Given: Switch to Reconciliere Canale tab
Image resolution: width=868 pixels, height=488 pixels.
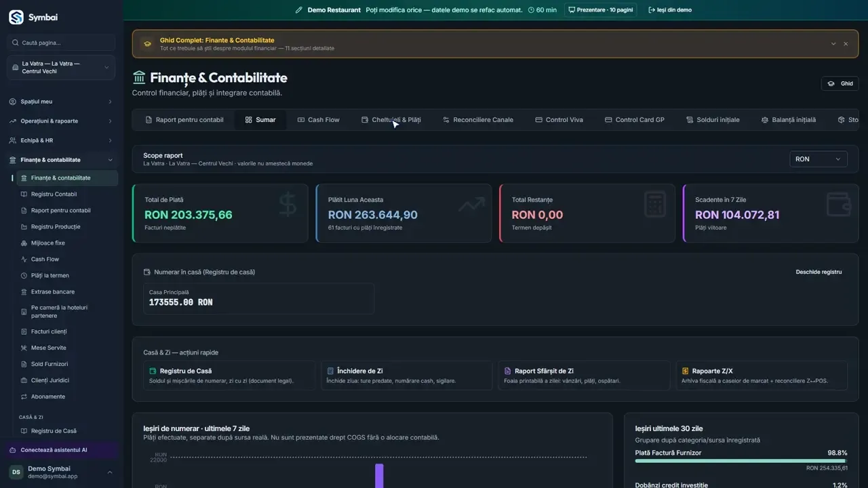Looking at the screenshot, I should pos(477,120).
